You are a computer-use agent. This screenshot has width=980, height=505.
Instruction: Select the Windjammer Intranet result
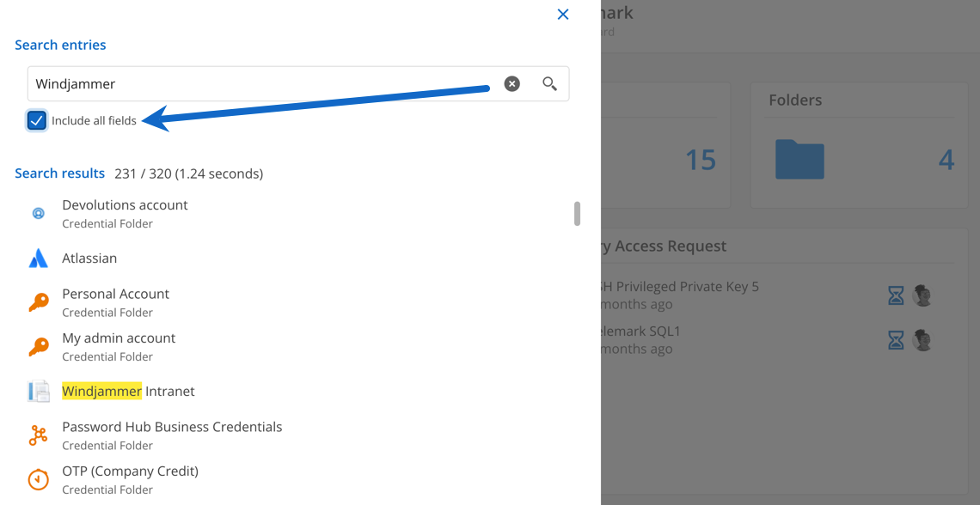pyautogui.click(x=128, y=391)
